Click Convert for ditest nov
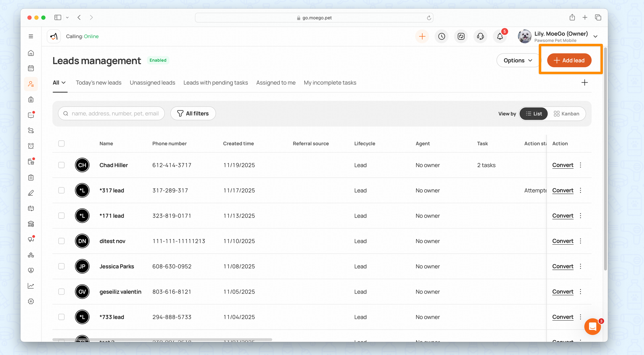 point(563,241)
